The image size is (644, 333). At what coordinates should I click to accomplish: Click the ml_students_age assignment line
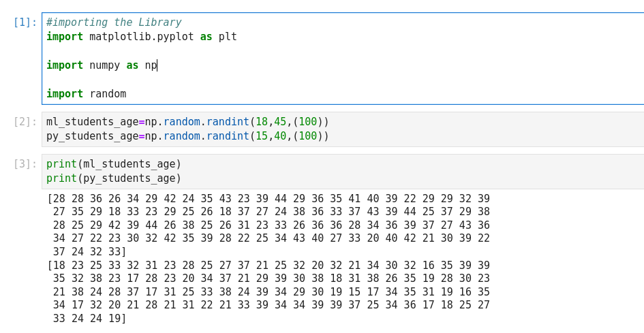(x=187, y=122)
